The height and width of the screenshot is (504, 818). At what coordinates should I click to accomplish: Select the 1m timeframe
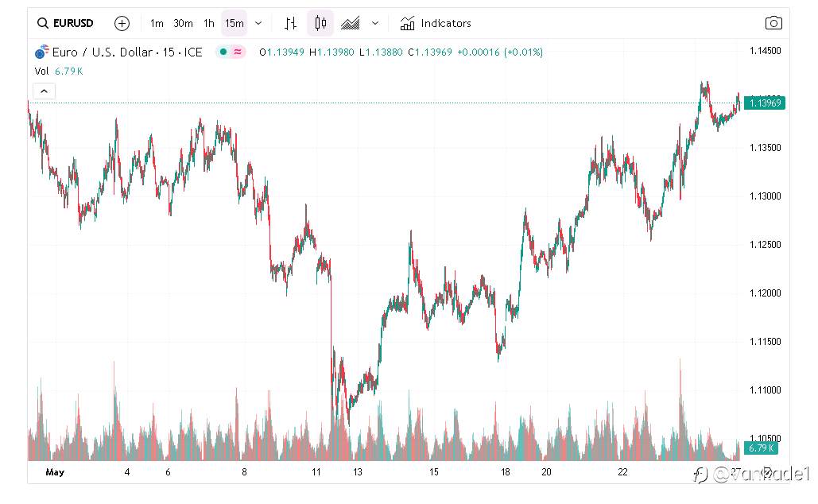tap(157, 24)
